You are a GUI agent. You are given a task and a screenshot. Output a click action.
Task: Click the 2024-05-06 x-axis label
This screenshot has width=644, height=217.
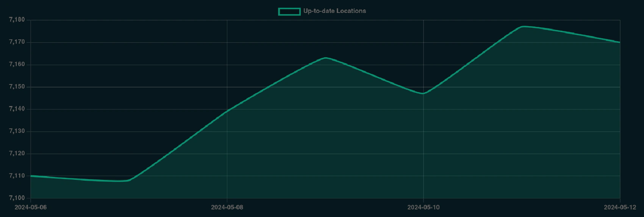[x=31, y=207]
